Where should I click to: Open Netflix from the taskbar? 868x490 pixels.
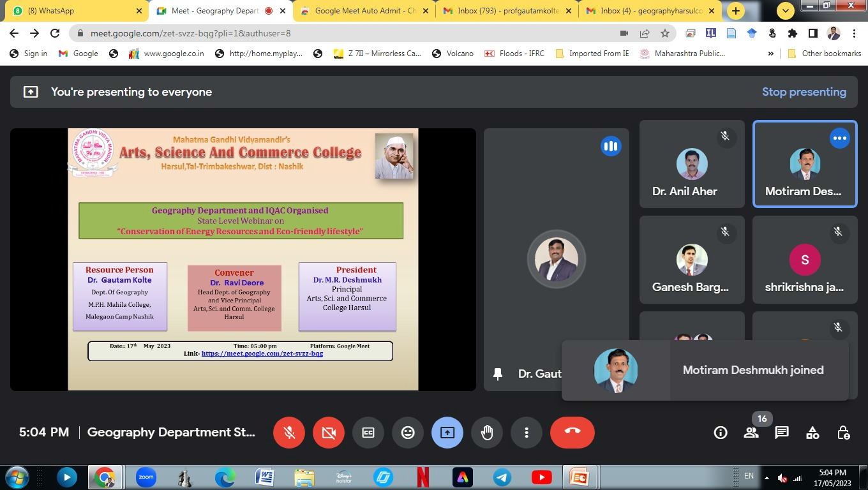423,477
